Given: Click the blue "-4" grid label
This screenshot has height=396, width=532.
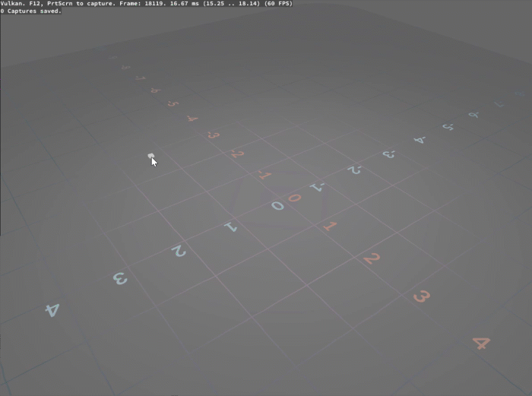Looking at the screenshot, I should (x=420, y=140).
